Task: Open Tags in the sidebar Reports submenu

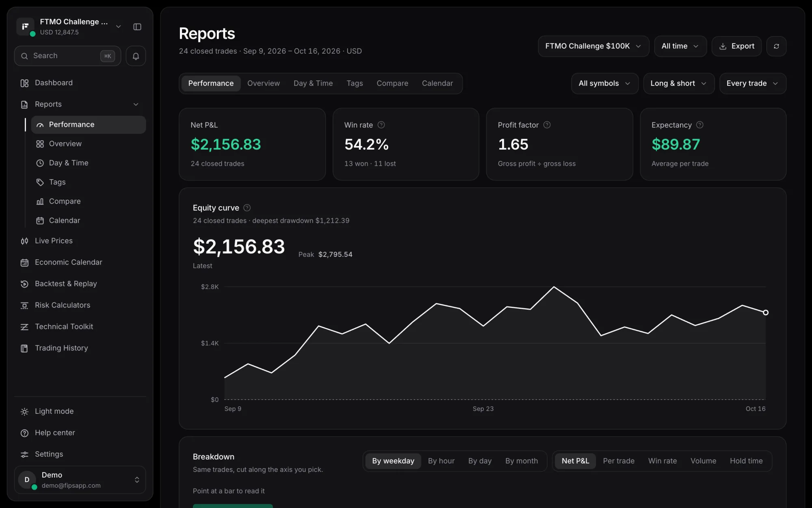Action: [89, 182]
